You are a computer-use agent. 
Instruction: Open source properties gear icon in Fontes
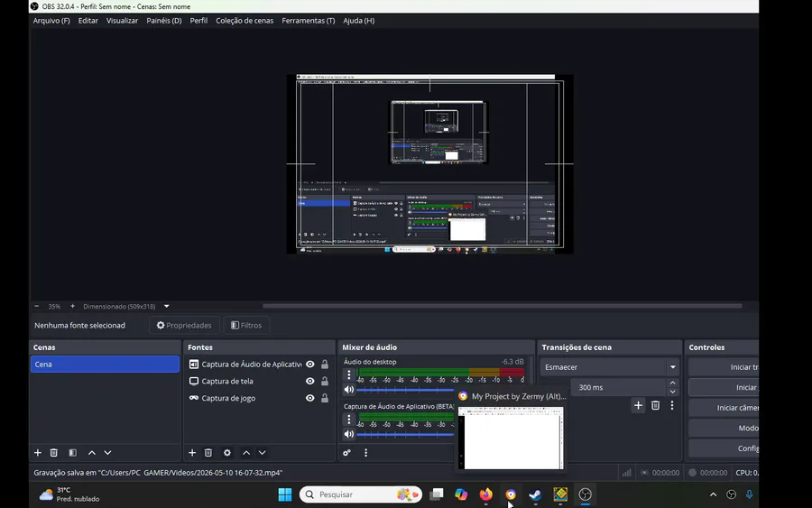226,453
